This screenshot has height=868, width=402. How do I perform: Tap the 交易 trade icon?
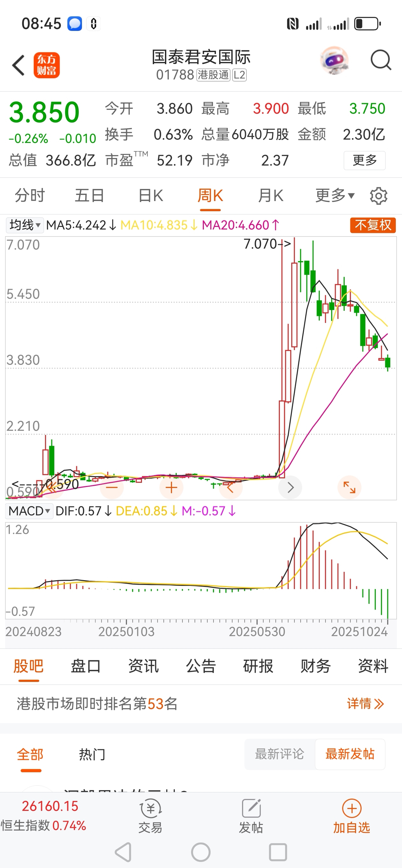coord(150,816)
